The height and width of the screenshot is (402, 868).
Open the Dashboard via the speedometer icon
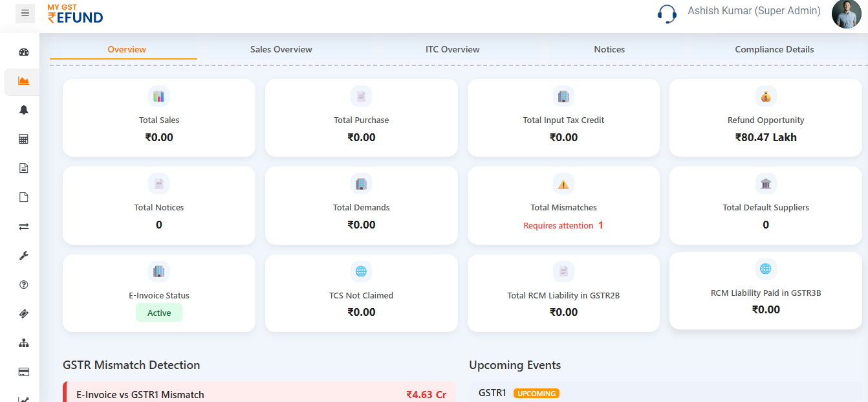23,51
